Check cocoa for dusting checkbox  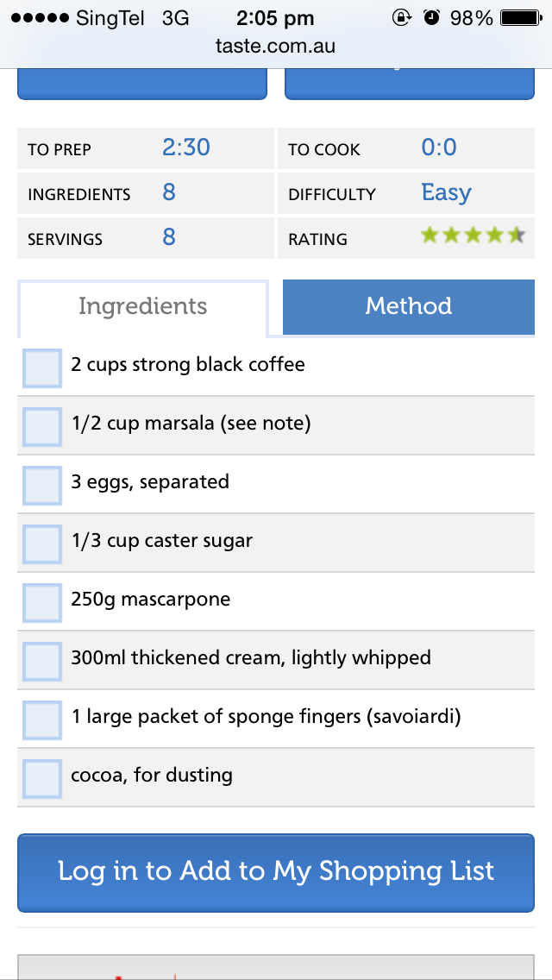pos(41,779)
